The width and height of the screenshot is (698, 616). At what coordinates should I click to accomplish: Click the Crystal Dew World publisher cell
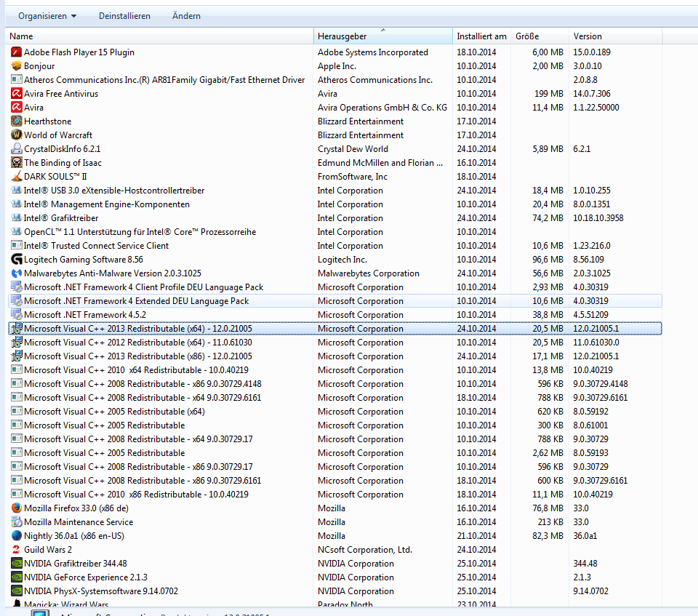(353, 149)
